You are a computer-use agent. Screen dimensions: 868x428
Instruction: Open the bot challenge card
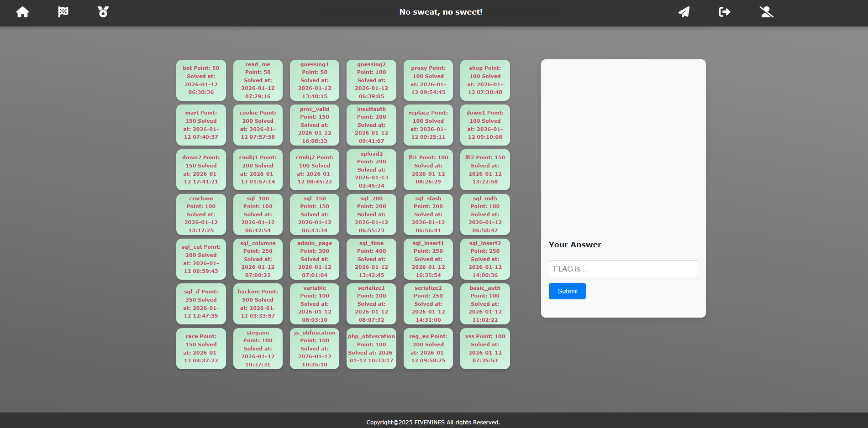tap(201, 80)
